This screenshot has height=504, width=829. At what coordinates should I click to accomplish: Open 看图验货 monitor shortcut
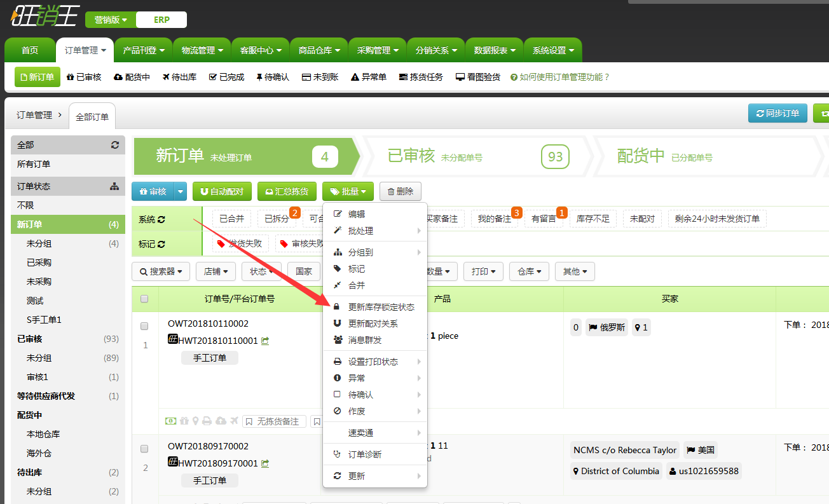[478, 77]
